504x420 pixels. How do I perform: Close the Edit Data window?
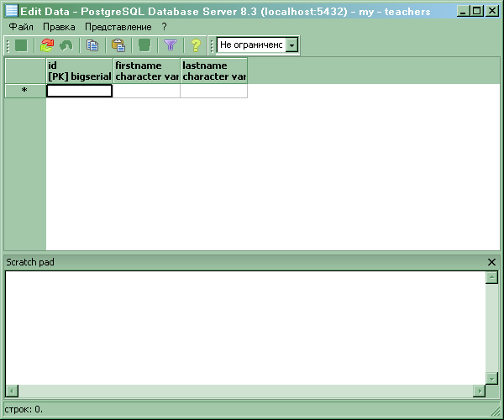coord(491,11)
